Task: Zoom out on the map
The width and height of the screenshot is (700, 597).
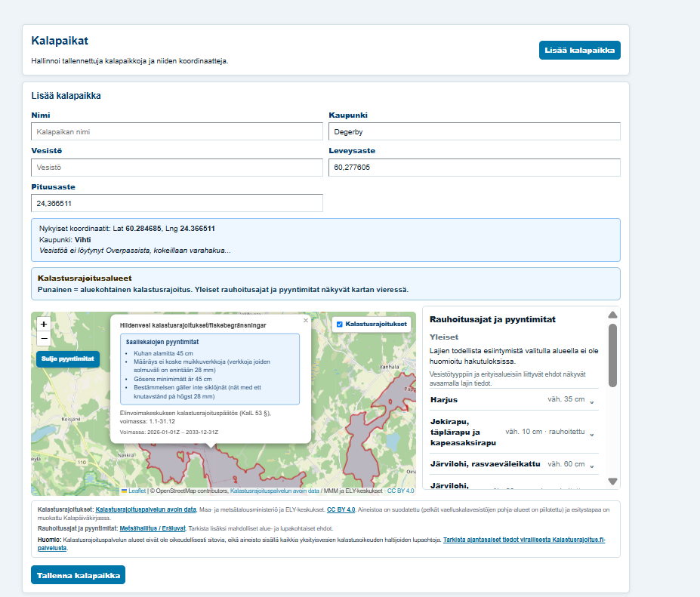Action: (44, 339)
